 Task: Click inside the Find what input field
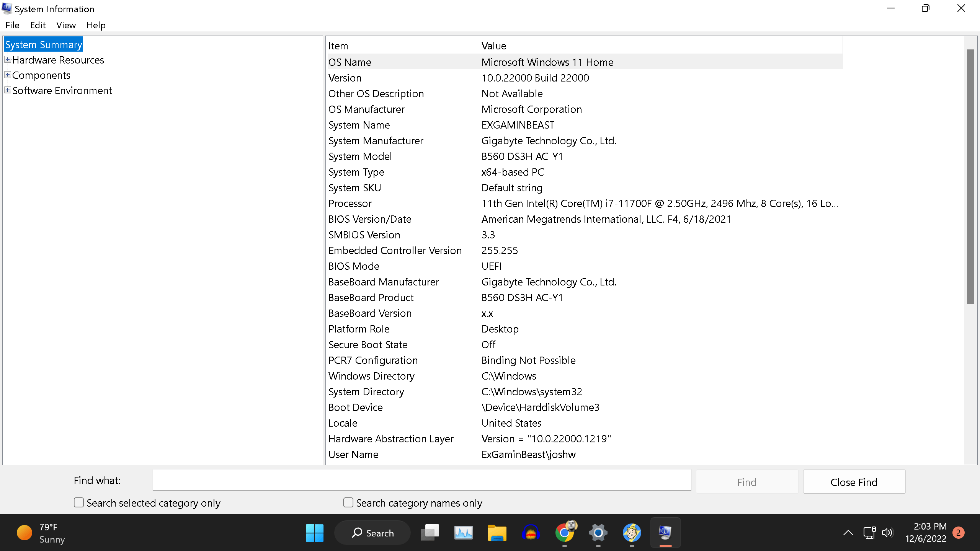[x=421, y=480]
